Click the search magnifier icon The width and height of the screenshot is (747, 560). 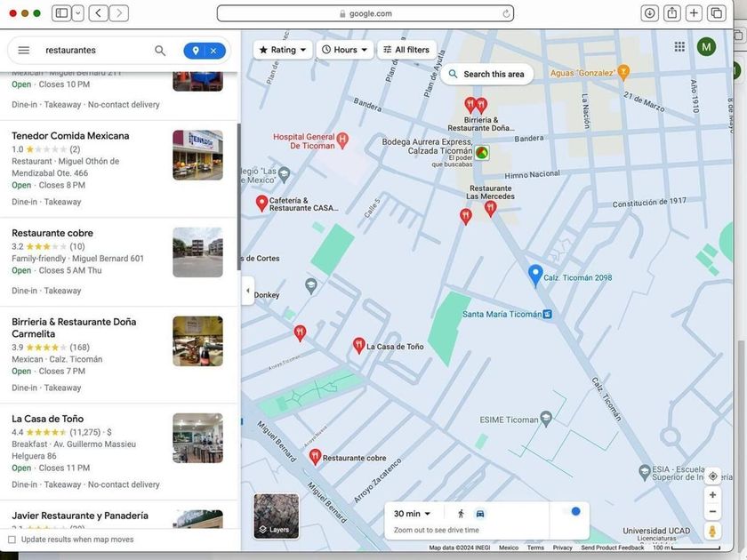point(160,51)
